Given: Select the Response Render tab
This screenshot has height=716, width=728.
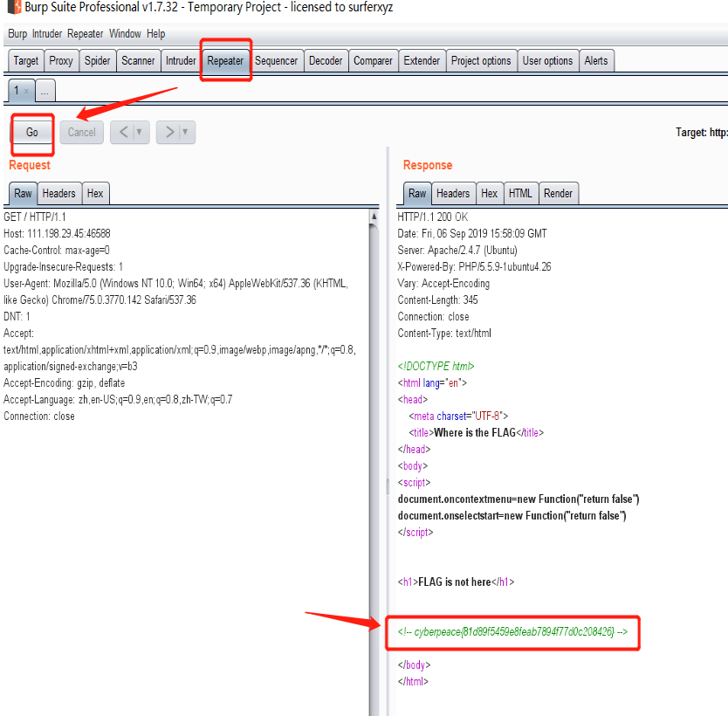Looking at the screenshot, I should pyautogui.click(x=558, y=194).
